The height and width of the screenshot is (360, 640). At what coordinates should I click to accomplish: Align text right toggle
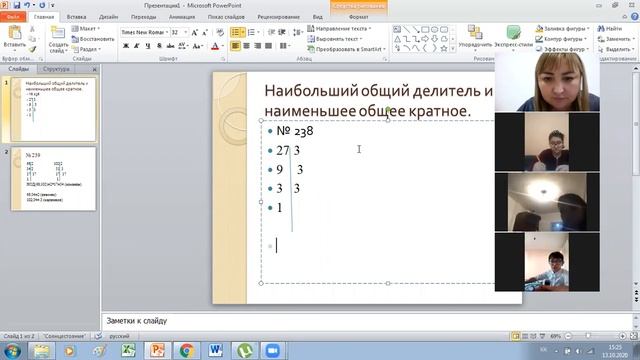(x=258, y=46)
